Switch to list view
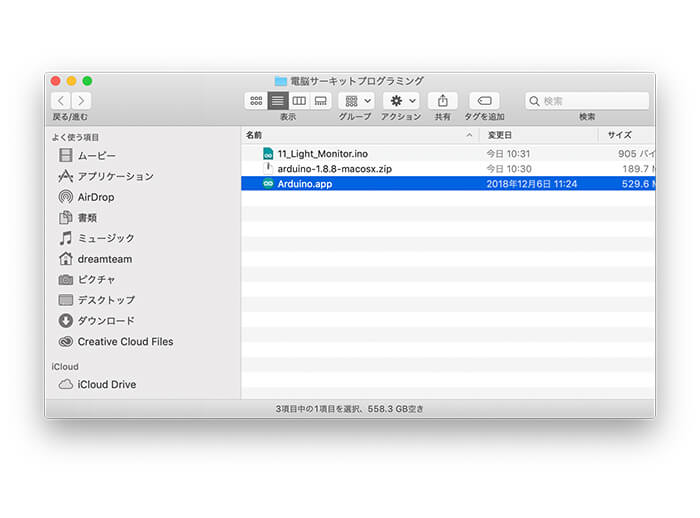700x518 pixels. click(x=278, y=100)
